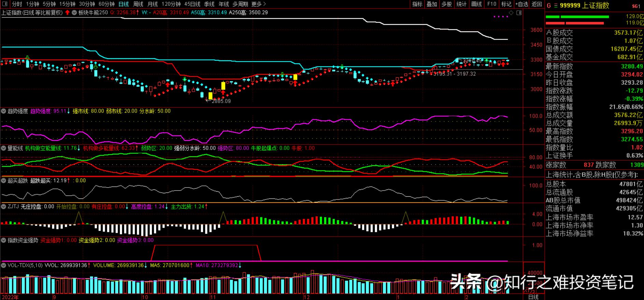Click the 画线 drawing tools button
644x300 pixels.
(477, 4)
